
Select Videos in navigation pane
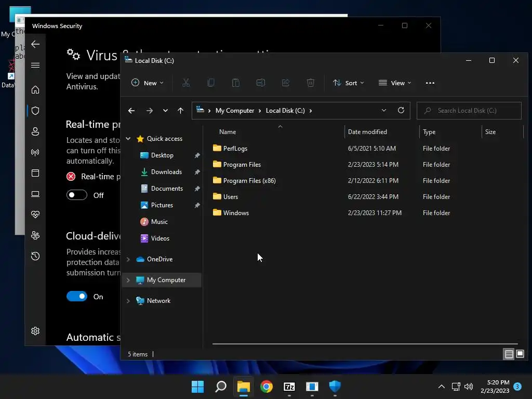coord(160,238)
